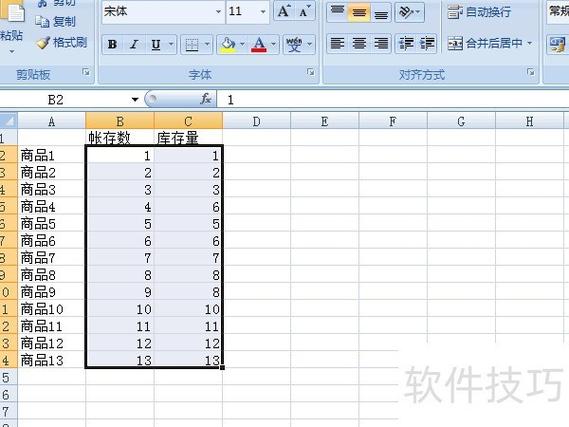
Task: Open phonetic guide dropdown arrow
Action: [310, 45]
